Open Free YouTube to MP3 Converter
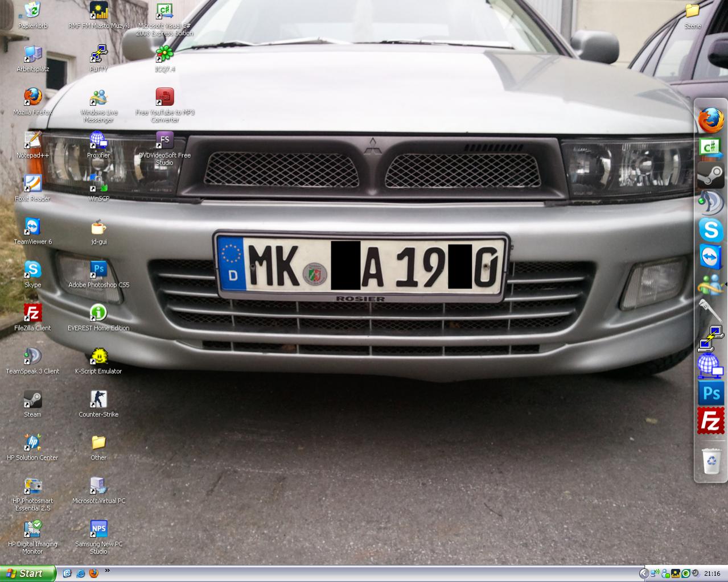The height and width of the screenshot is (582, 728). coord(164,106)
